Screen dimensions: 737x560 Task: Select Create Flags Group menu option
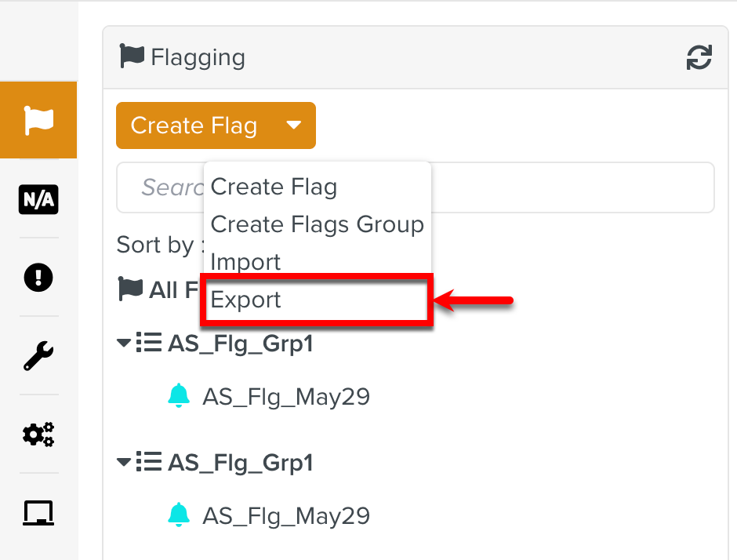(317, 224)
